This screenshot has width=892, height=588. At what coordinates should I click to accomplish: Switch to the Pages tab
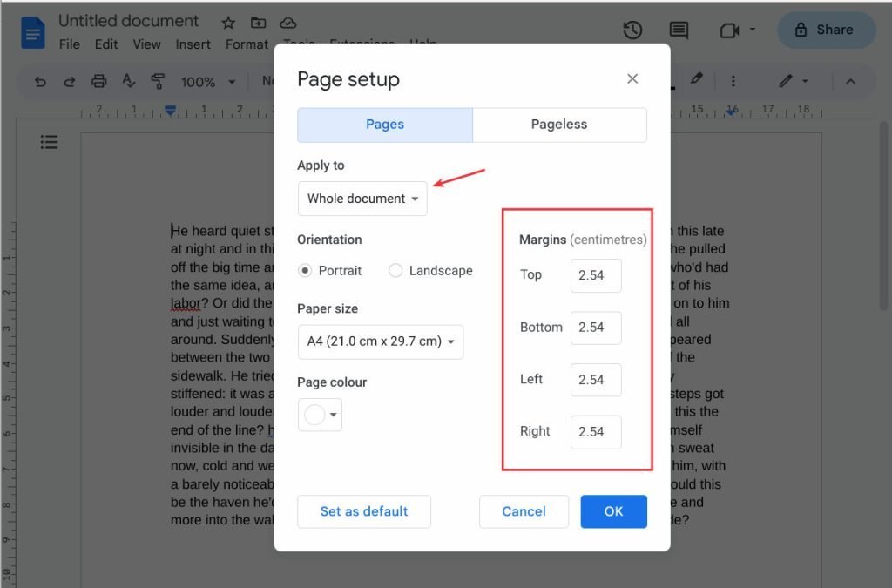coord(384,125)
